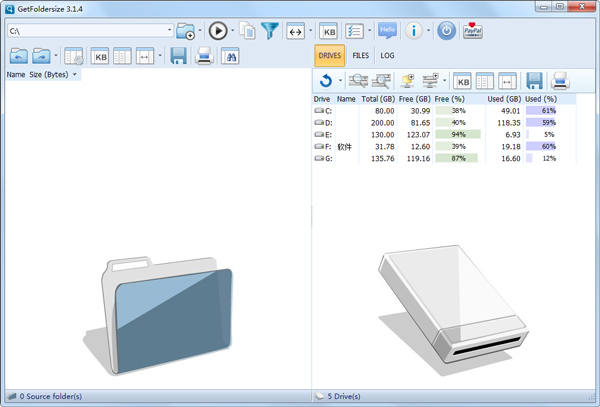Open the folder path dropdown

[x=167, y=30]
